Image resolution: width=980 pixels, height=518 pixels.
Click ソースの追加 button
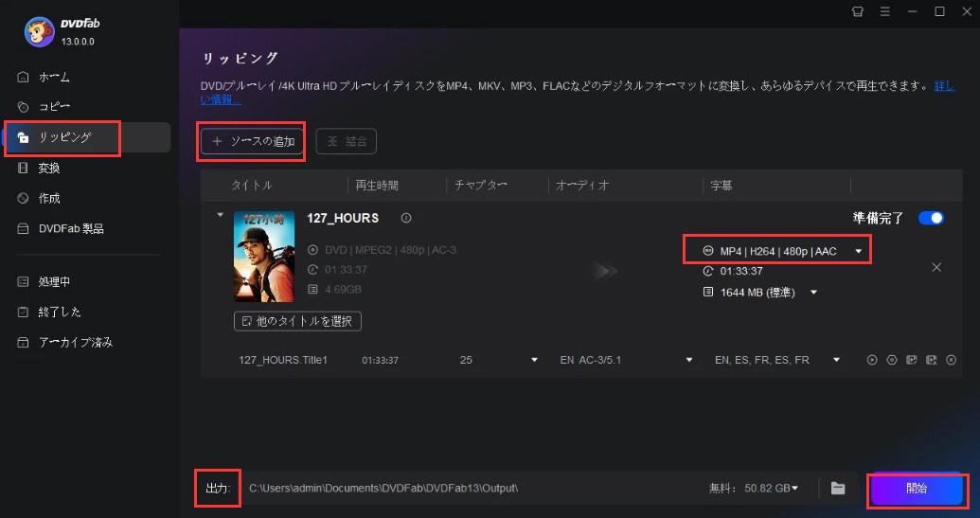pos(253,141)
